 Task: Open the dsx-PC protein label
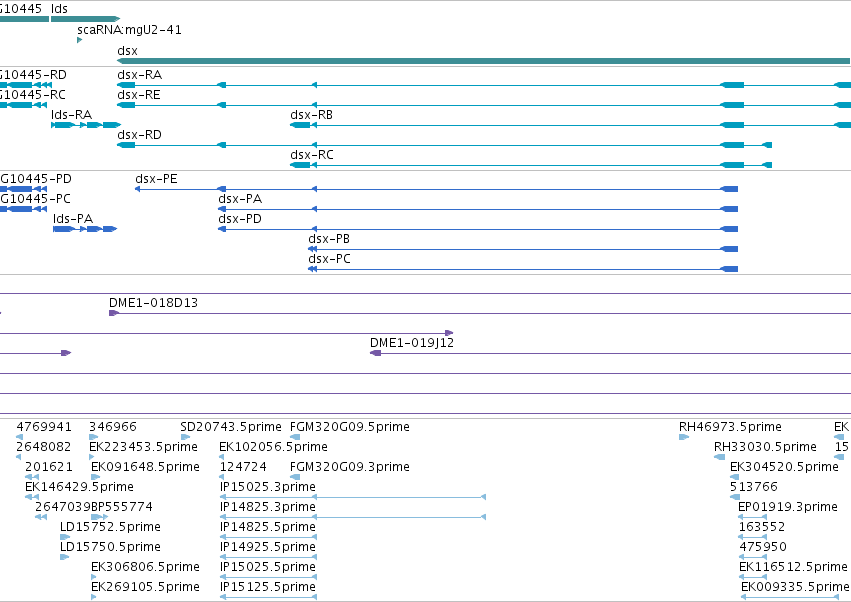(329, 259)
